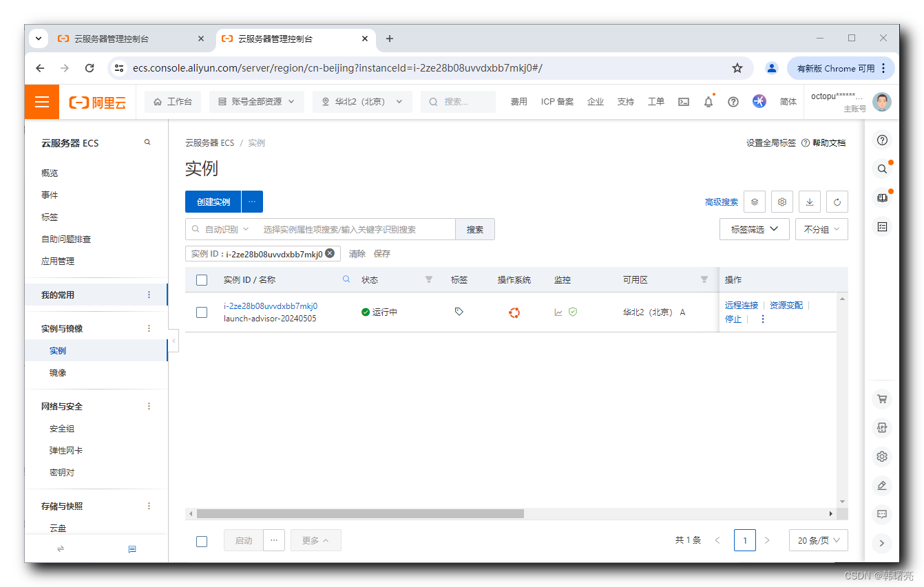The height and width of the screenshot is (587, 924).
Task: Click the export download icon
Action: tap(810, 202)
